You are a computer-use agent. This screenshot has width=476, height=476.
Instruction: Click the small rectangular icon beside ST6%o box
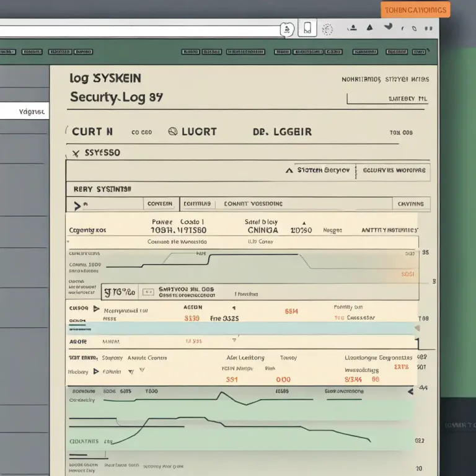click(x=148, y=292)
